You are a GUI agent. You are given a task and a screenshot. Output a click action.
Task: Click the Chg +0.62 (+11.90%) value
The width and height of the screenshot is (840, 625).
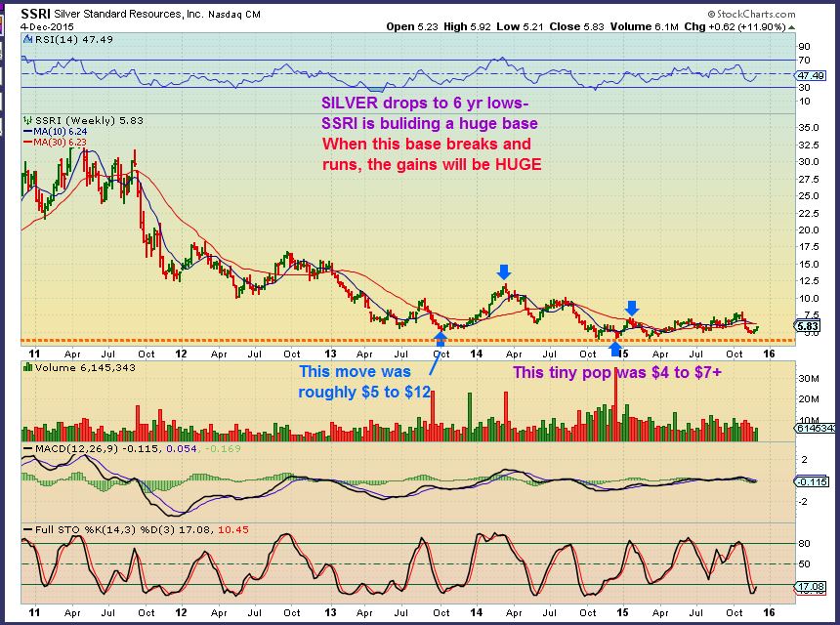click(x=735, y=26)
